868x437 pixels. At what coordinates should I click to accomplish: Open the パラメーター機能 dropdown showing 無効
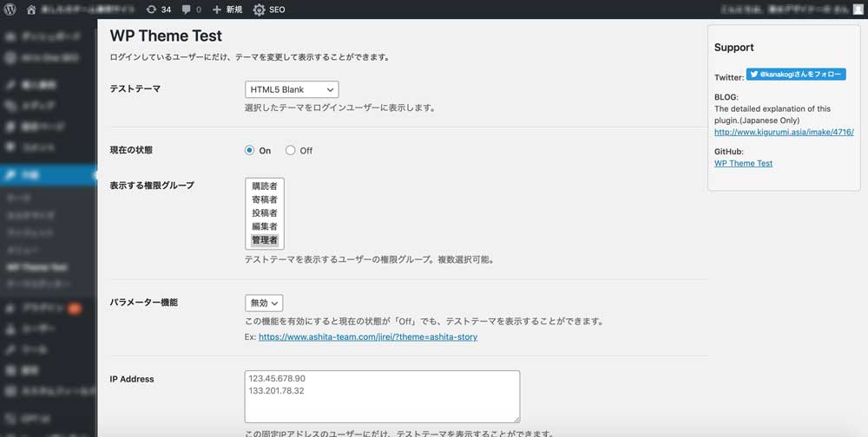click(264, 303)
